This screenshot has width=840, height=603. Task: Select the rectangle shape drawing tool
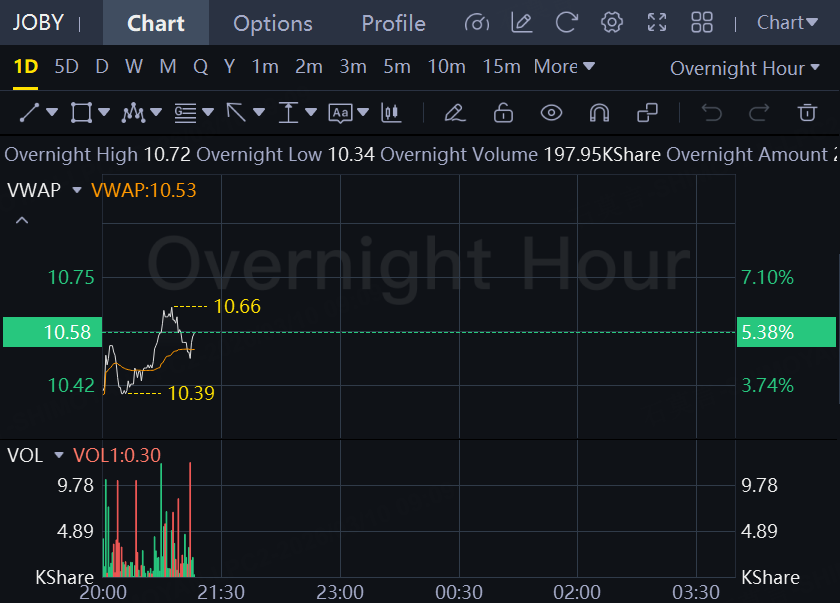tap(81, 112)
